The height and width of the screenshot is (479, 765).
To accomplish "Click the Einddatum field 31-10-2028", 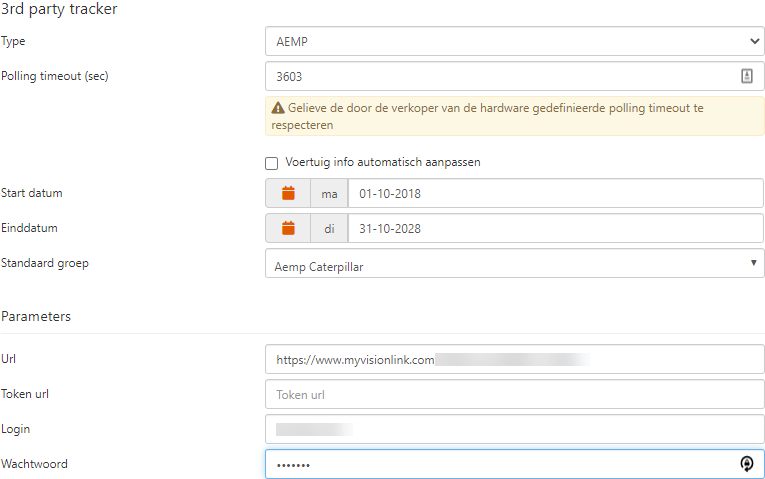I will click(555, 228).
